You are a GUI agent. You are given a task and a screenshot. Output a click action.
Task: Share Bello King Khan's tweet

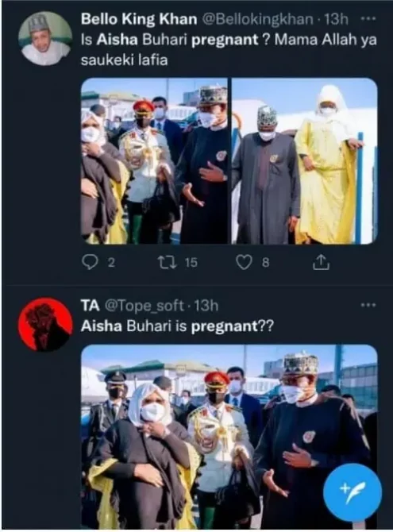[x=321, y=262]
